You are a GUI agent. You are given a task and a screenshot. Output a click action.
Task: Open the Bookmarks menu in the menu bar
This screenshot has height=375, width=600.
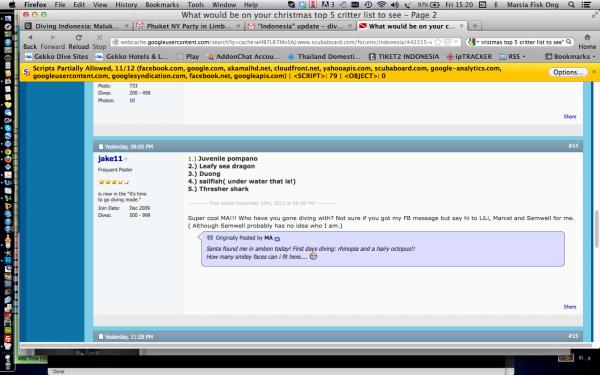pyautogui.click(x=162, y=5)
